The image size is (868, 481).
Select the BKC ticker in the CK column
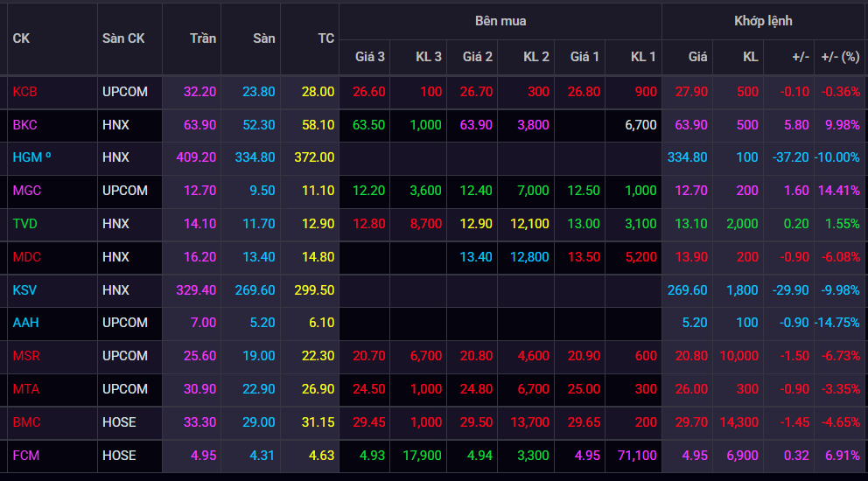(24, 125)
